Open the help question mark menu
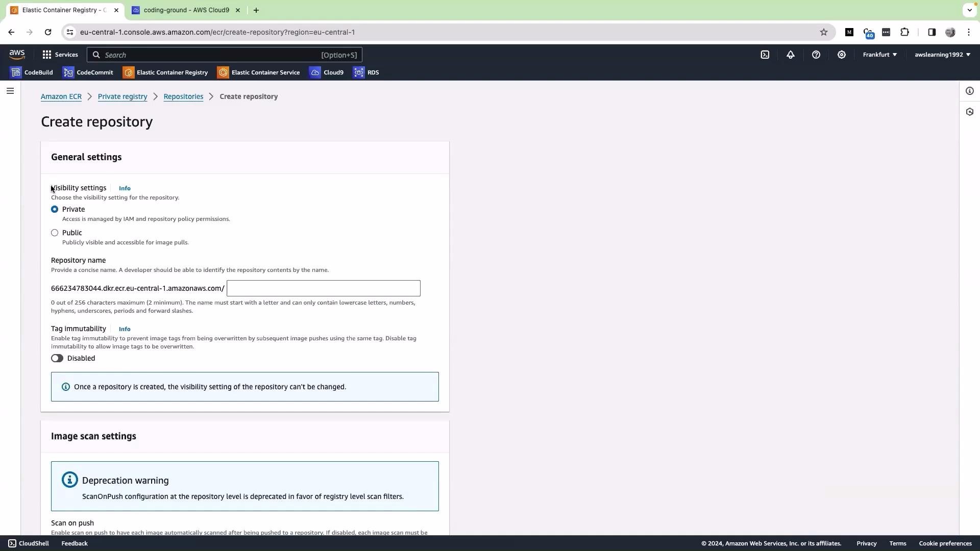The image size is (980, 551). (816, 55)
